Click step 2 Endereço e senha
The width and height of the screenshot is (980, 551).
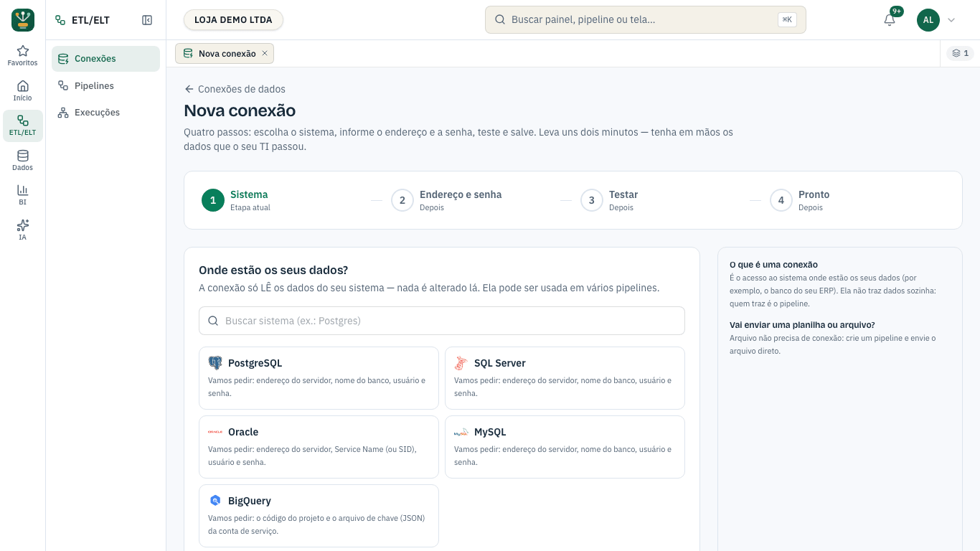coord(446,200)
